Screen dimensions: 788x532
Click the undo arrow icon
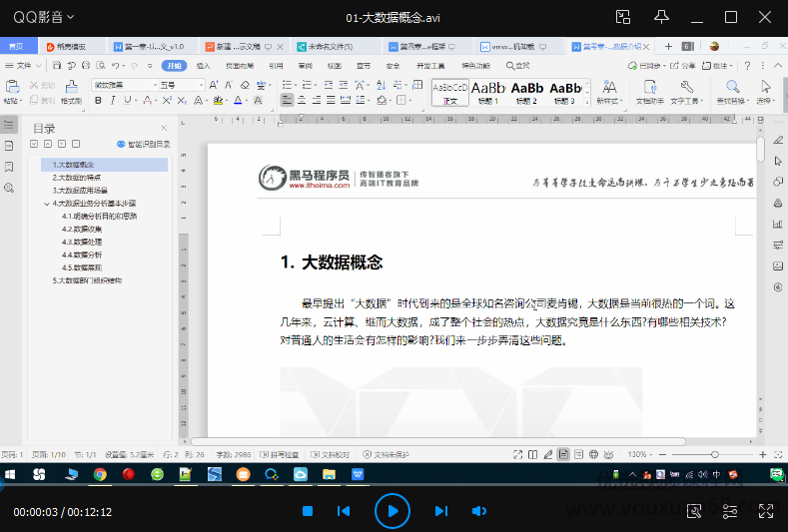tap(116, 65)
